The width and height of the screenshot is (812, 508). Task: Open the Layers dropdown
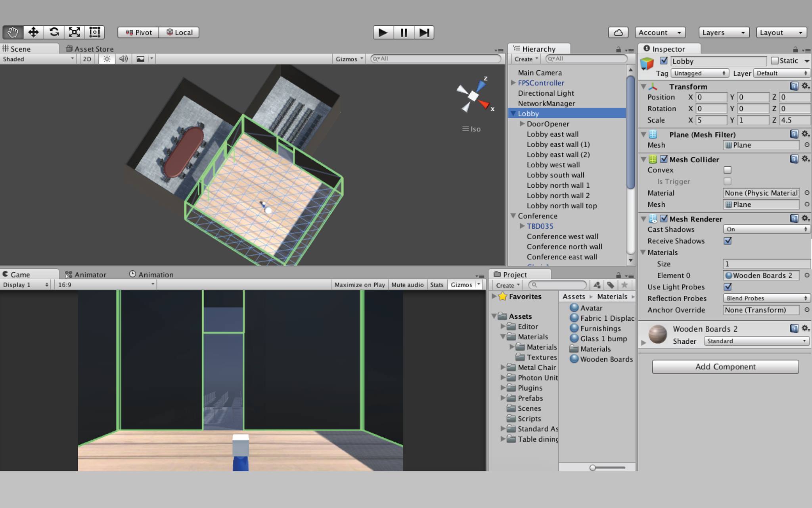coord(723,33)
